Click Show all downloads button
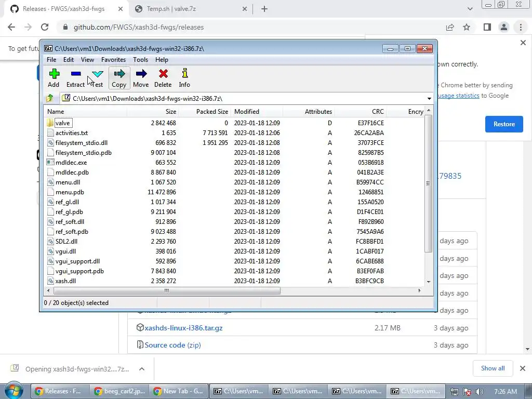This screenshot has width=532, height=399. tap(493, 368)
